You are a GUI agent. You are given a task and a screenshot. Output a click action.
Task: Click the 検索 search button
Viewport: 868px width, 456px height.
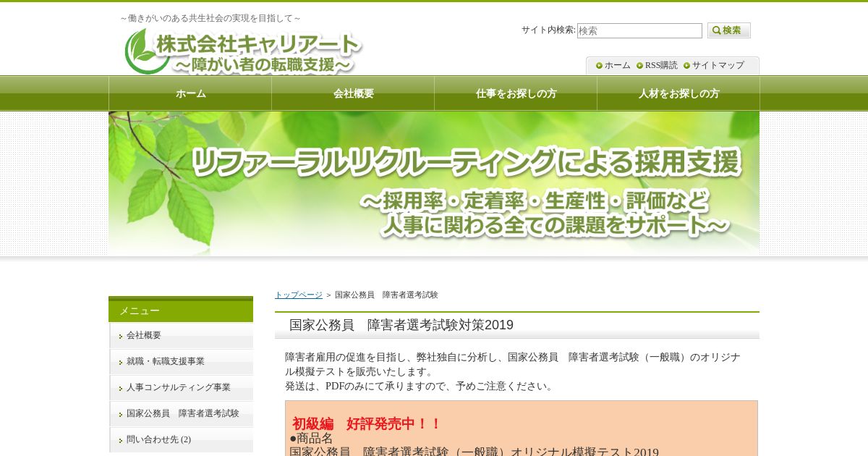(729, 30)
